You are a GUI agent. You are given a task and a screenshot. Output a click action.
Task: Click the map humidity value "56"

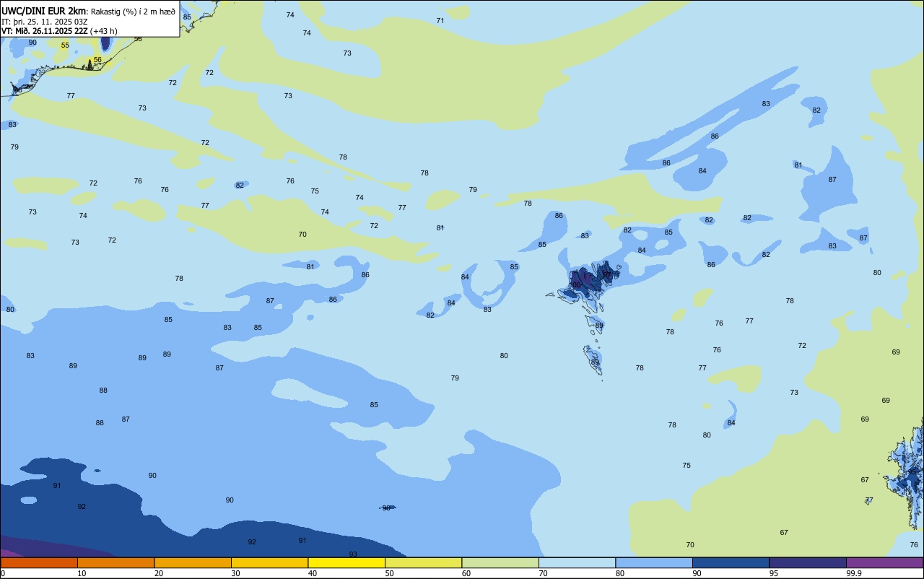[x=97, y=60]
